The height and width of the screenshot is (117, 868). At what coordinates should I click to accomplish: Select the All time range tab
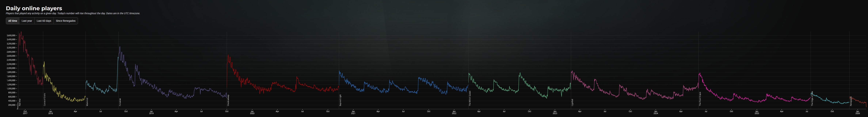(12, 21)
